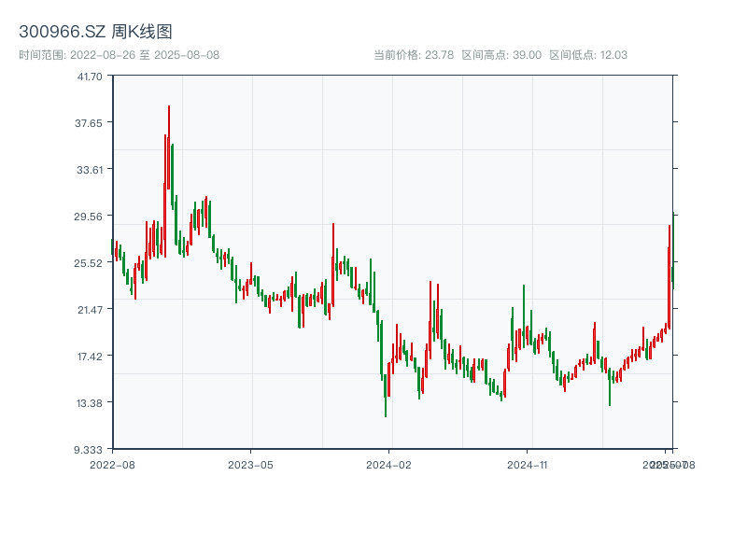Click the 9.333 y-axis label
The height and width of the screenshot is (560, 747).
(x=90, y=450)
